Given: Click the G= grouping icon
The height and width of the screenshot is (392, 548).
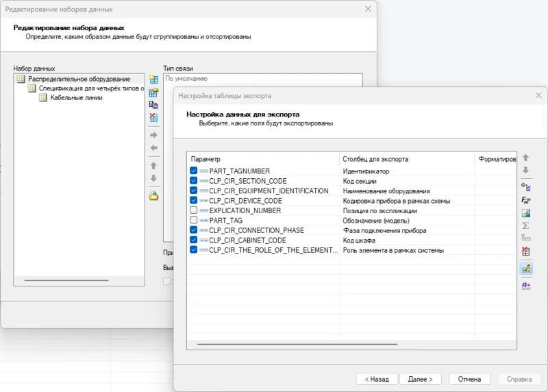Looking at the screenshot, I should click(526, 285).
